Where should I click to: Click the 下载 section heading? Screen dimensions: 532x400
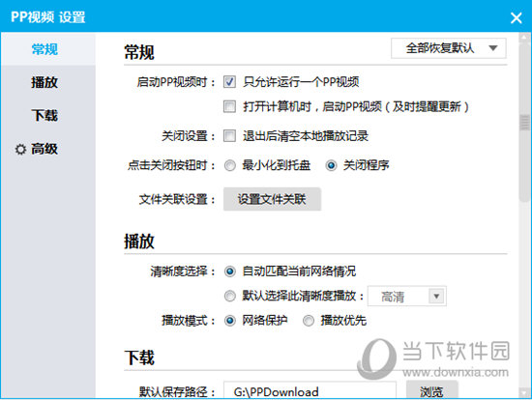tap(139, 357)
